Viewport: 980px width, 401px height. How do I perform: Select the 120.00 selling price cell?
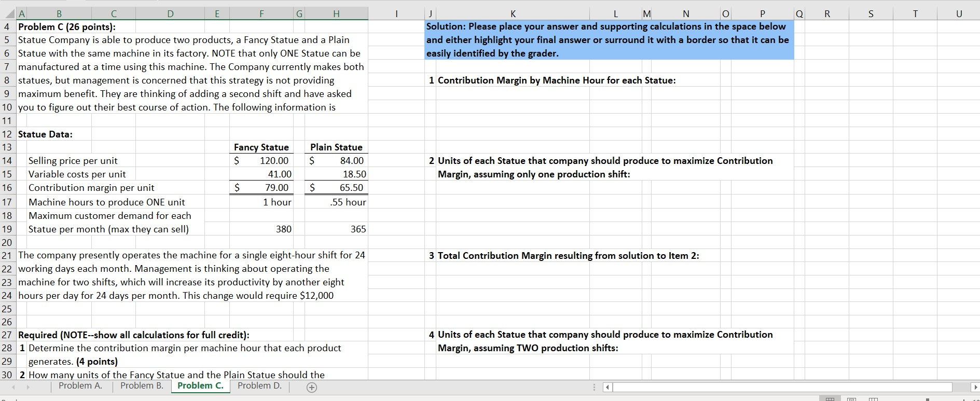click(261, 161)
